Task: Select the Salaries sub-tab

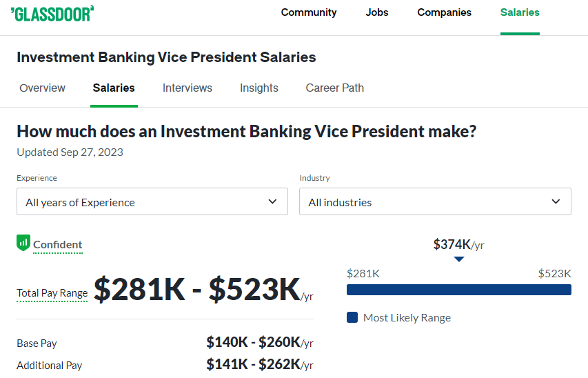Action: tap(114, 88)
